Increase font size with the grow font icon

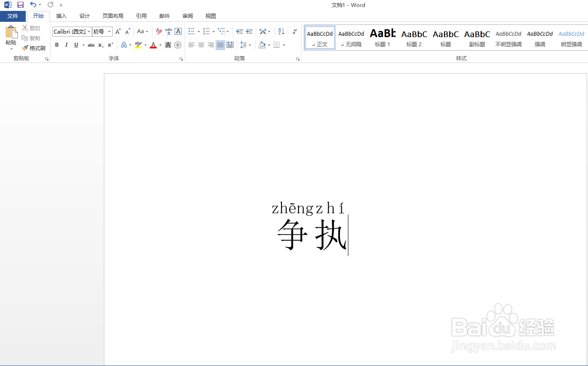118,31
